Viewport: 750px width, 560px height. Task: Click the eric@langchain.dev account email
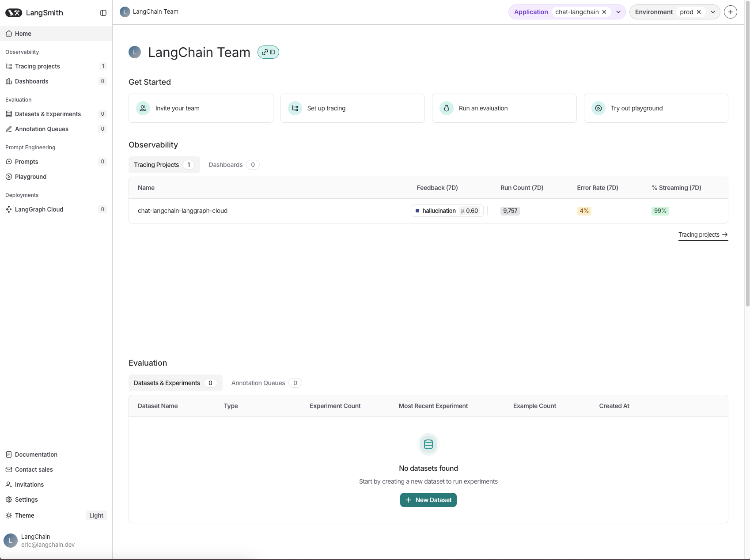click(48, 545)
